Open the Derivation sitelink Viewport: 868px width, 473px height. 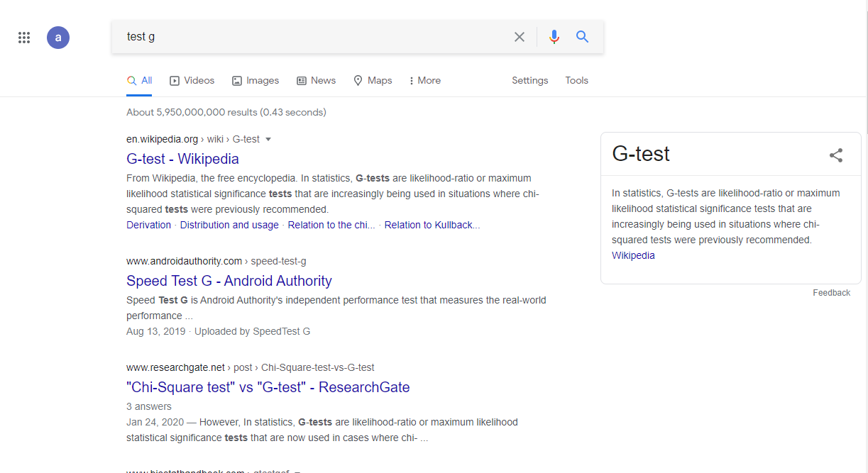(148, 225)
